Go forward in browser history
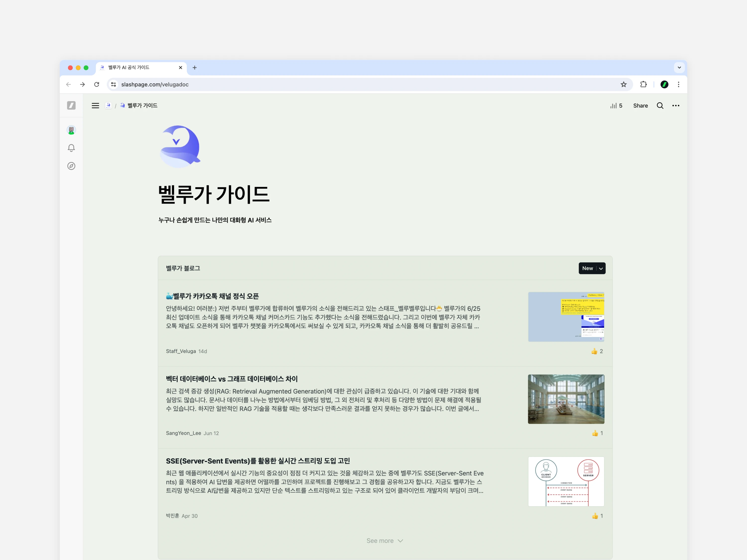This screenshot has height=560, width=747. point(82,84)
